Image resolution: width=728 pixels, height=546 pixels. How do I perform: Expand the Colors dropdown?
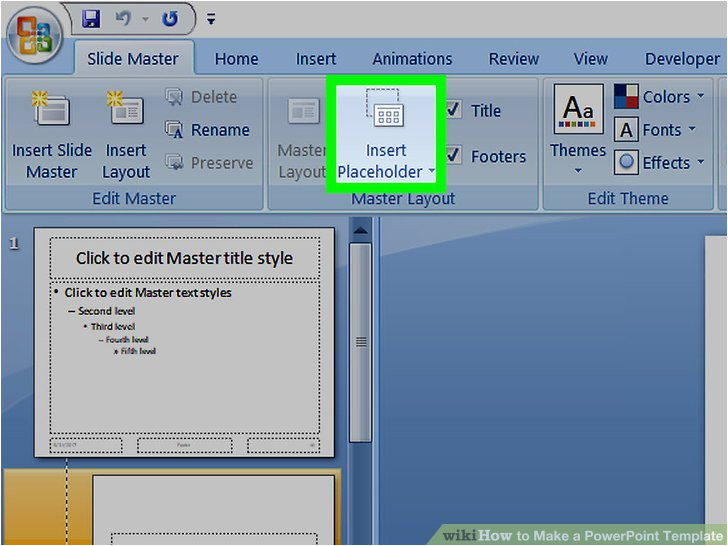click(x=660, y=97)
